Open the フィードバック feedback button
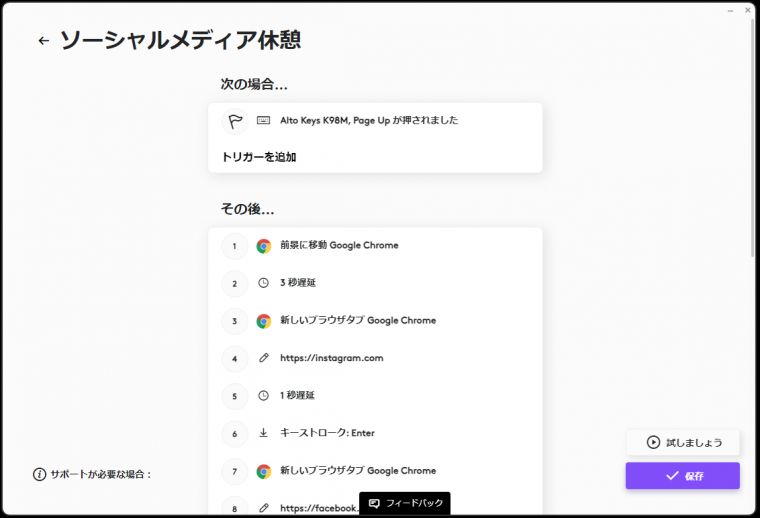This screenshot has height=518, width=760. [x=405, y=503]
